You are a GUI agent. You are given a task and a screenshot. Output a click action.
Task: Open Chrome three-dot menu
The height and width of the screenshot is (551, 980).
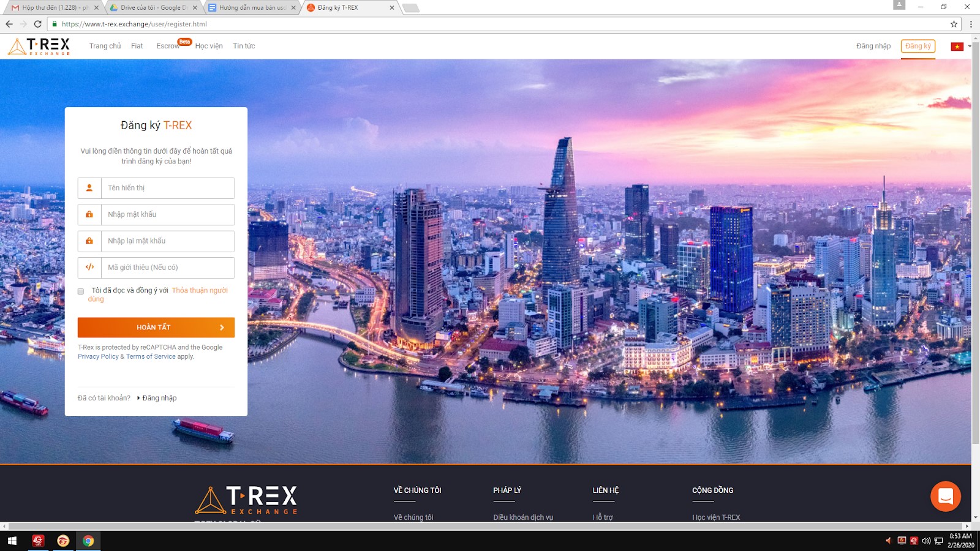(971, 24)
